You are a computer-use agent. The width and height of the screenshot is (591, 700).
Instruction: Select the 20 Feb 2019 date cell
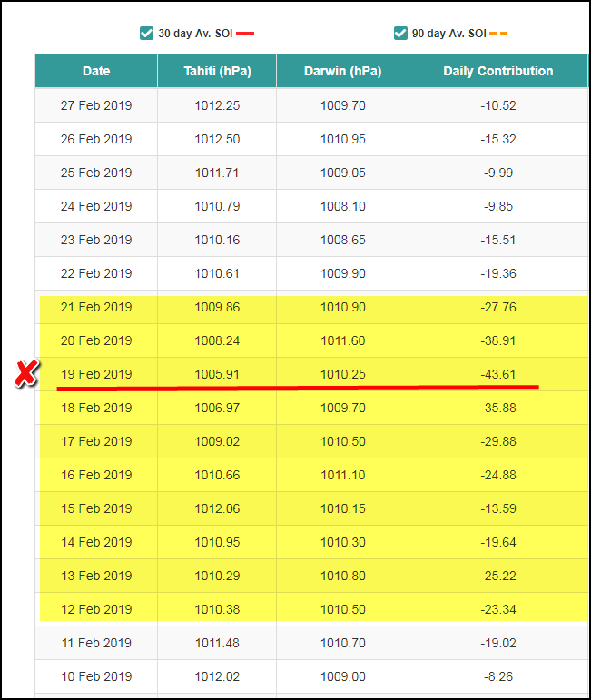point(96,340)
